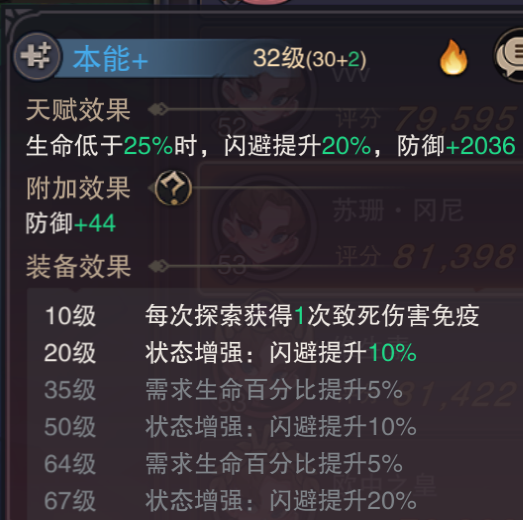523x520 pixels.
Task: Click 苏珊·冈尼 player entry behind panel
Action: pos(360,227)
